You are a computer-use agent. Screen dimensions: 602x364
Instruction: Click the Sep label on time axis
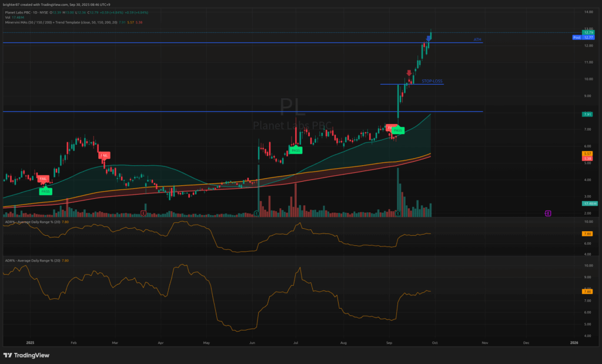tap(389, 342)
